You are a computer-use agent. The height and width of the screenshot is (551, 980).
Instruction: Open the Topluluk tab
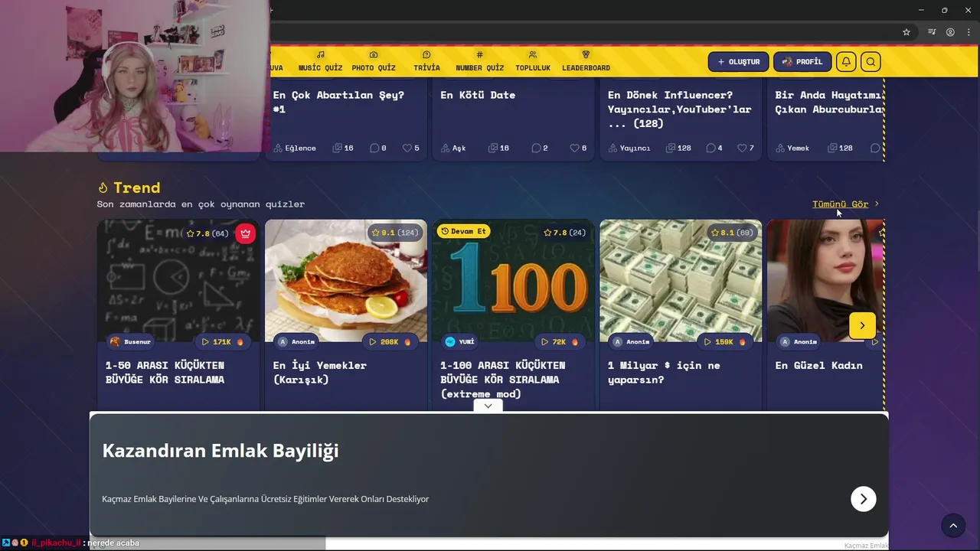tap(533, 61)
